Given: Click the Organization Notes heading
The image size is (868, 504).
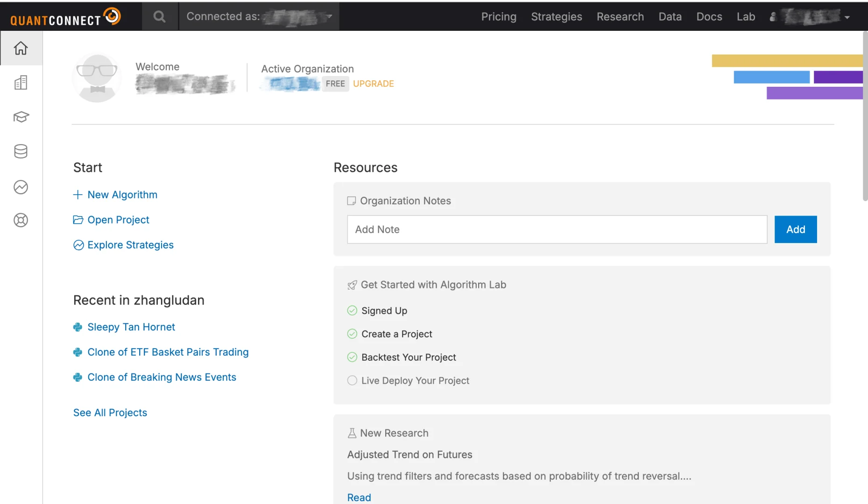Looking at the screenshot, I should [x=405, y=201].
